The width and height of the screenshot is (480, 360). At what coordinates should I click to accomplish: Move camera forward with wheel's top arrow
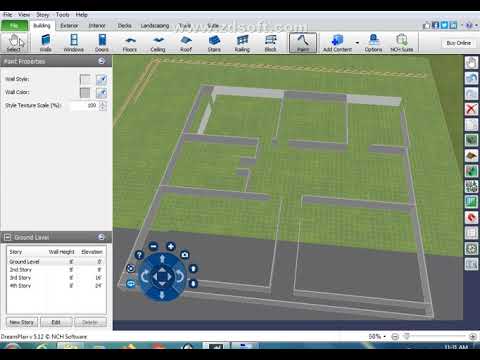point(162,259)
